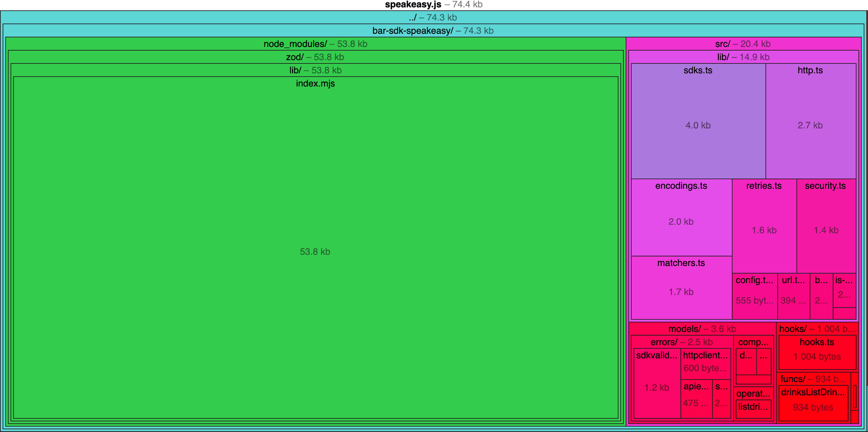Zoom into the node_modules/ folder header
The image size is (868, 432).
click(315, 44)
